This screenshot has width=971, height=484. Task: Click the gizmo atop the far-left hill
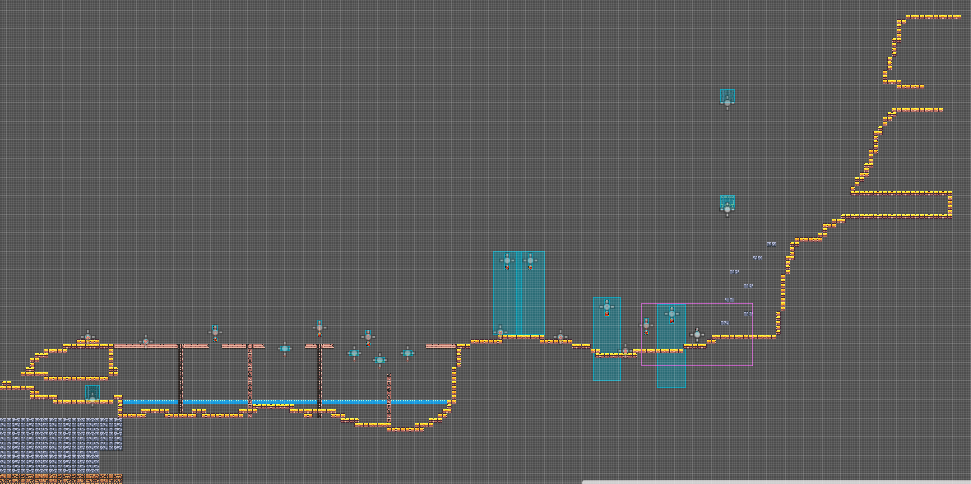pyautogui.click(x=88, y=337)
